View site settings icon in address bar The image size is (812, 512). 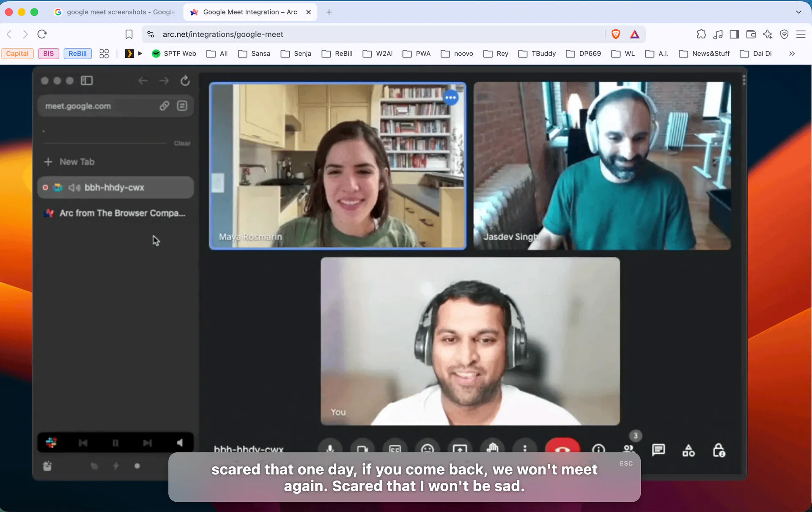tap(151, 34)
